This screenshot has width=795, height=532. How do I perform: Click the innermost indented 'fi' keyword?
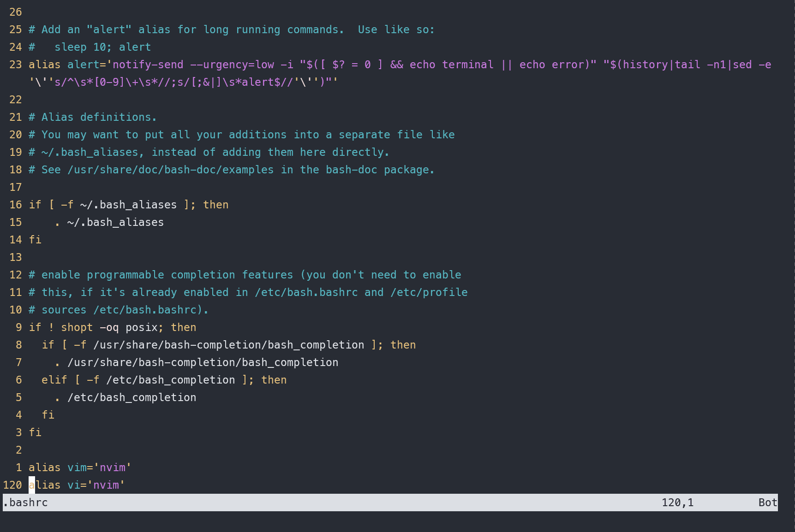(48, 415)
